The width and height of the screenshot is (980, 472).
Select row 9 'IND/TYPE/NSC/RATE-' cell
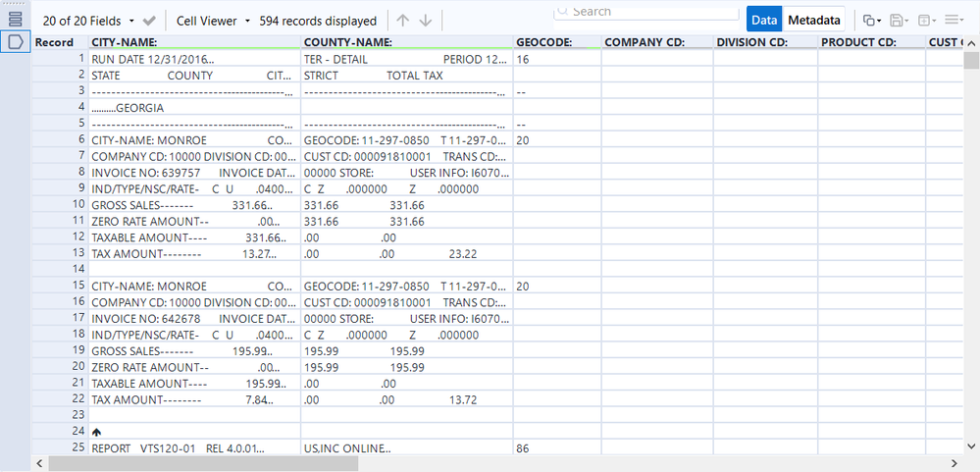[195, 189]
